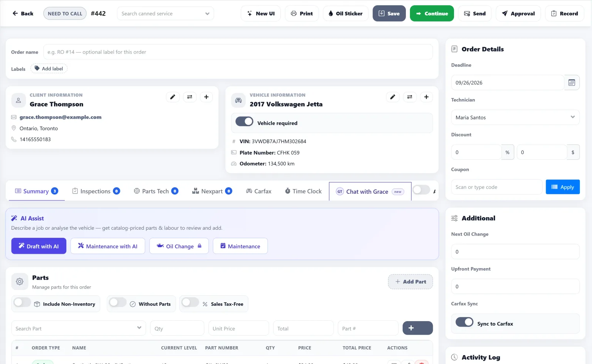The image size is (592, 364).
Task: Edit vehicle information with pencil icon
Action: point(393,97)
